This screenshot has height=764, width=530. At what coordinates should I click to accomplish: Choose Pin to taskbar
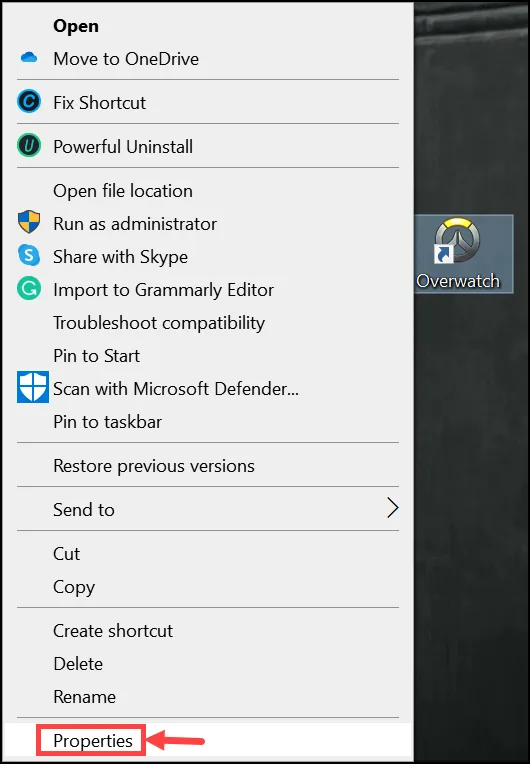pyautogui.click(x=208, y=422)
